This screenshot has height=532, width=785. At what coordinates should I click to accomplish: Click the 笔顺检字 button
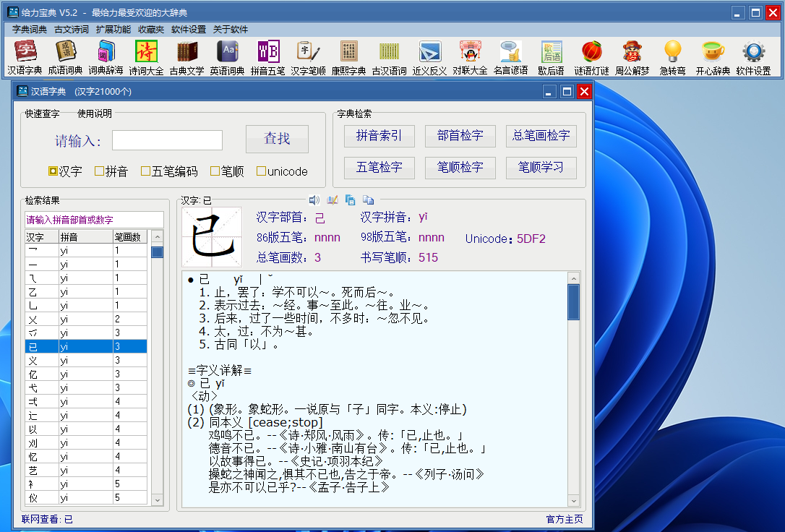tap(460, 168)
